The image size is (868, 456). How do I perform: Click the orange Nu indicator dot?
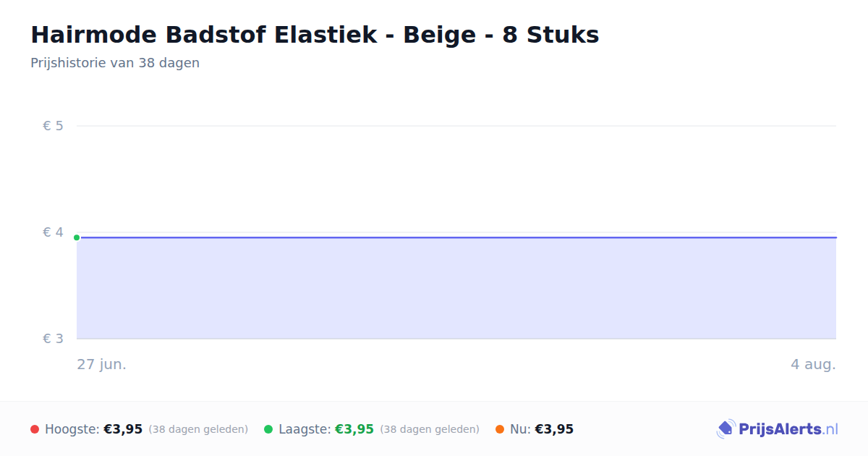click(x=500, y=429)
